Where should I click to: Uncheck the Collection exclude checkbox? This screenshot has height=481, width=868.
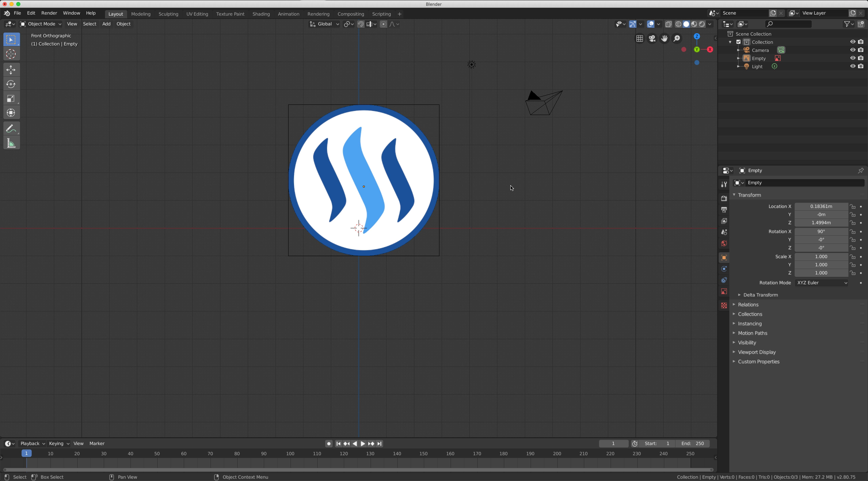[x=738, y=42]
